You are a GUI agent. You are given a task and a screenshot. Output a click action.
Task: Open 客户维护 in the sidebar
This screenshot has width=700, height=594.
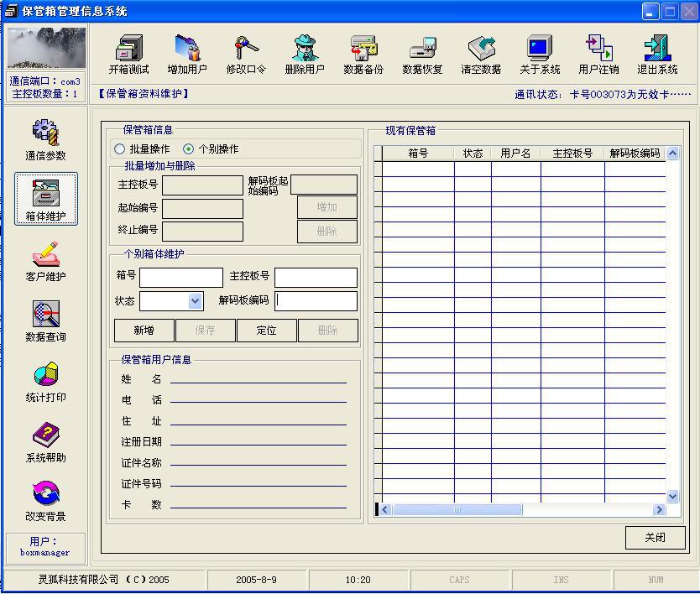45,260
